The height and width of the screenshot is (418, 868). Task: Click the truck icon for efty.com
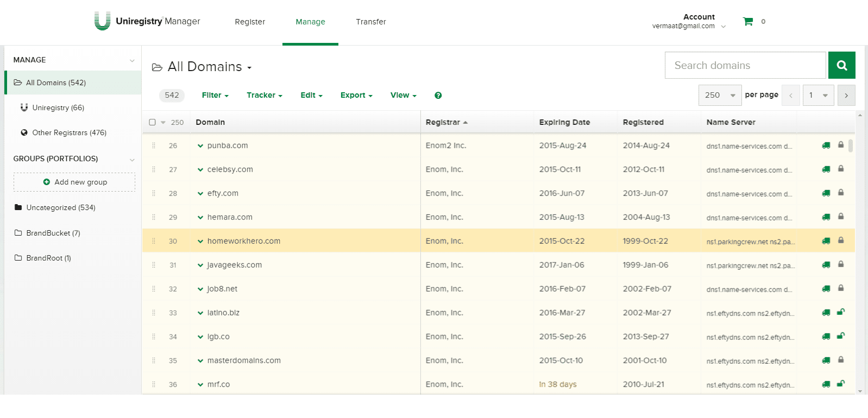(x=826, y=193)
